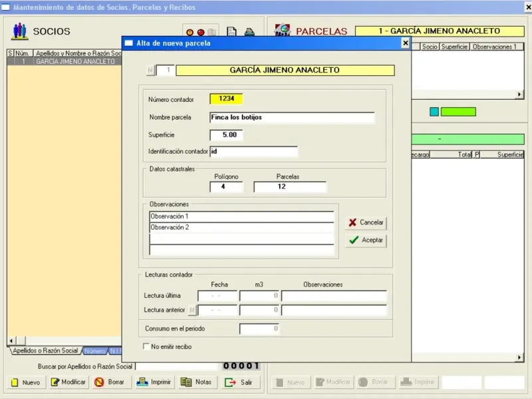This screenshot has width=532, height=399.
Task: Click the Superficie column header in Parcelas grid
Action: (454, 47)
